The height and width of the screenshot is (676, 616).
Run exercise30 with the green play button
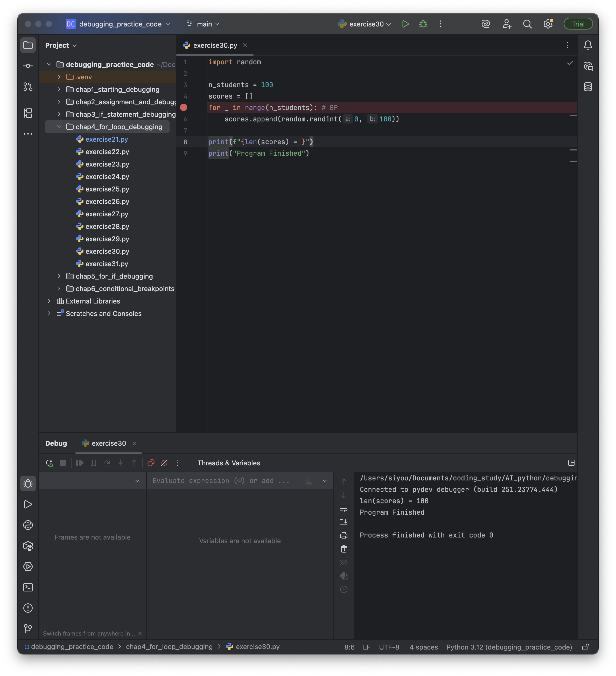(405, 24)
